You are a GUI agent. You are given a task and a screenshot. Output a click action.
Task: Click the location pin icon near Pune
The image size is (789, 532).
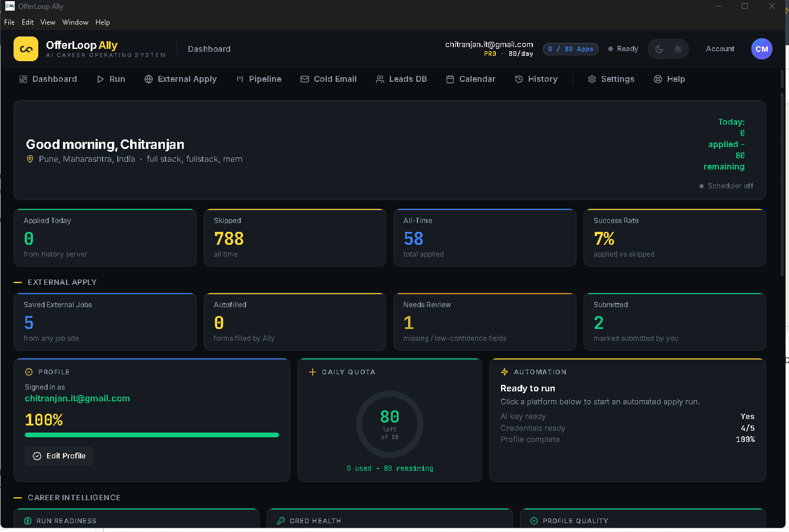click(x=30, y=159)
